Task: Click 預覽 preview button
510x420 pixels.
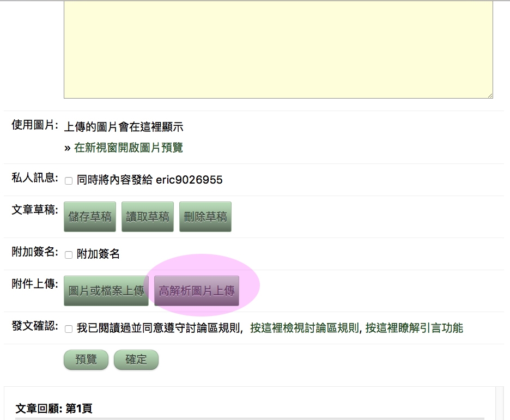Action: (x=86, y=360)
